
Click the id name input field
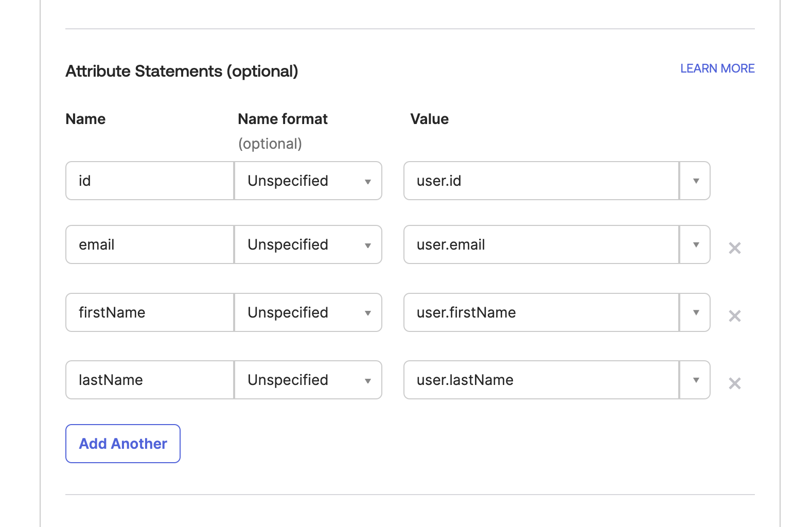coord(150,181)
